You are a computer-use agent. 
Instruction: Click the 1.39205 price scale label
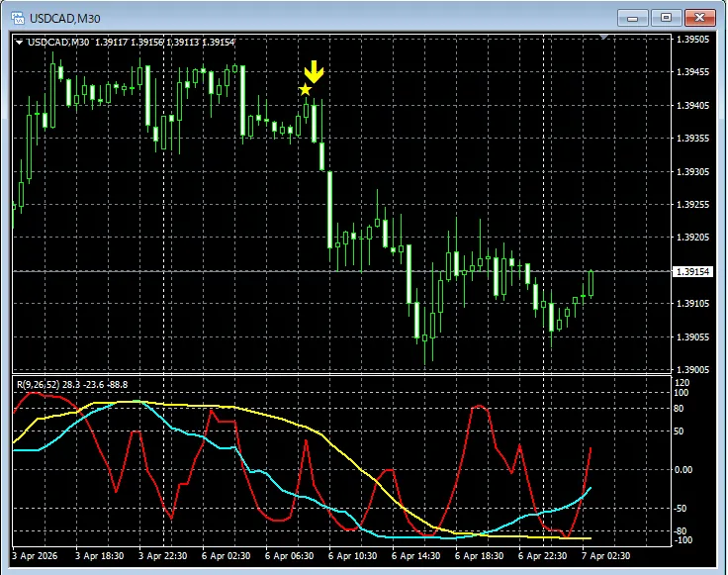pos(692,238)
